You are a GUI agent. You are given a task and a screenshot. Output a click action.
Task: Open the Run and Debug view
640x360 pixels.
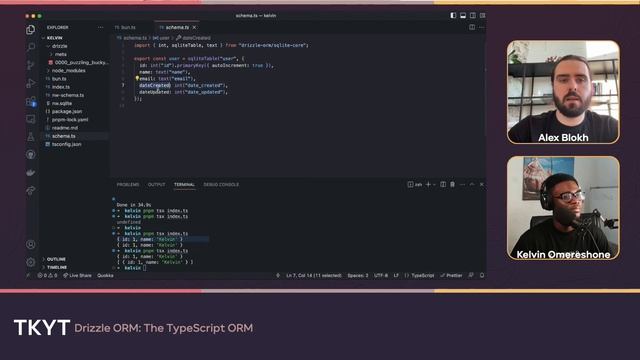tap(31, 83)
